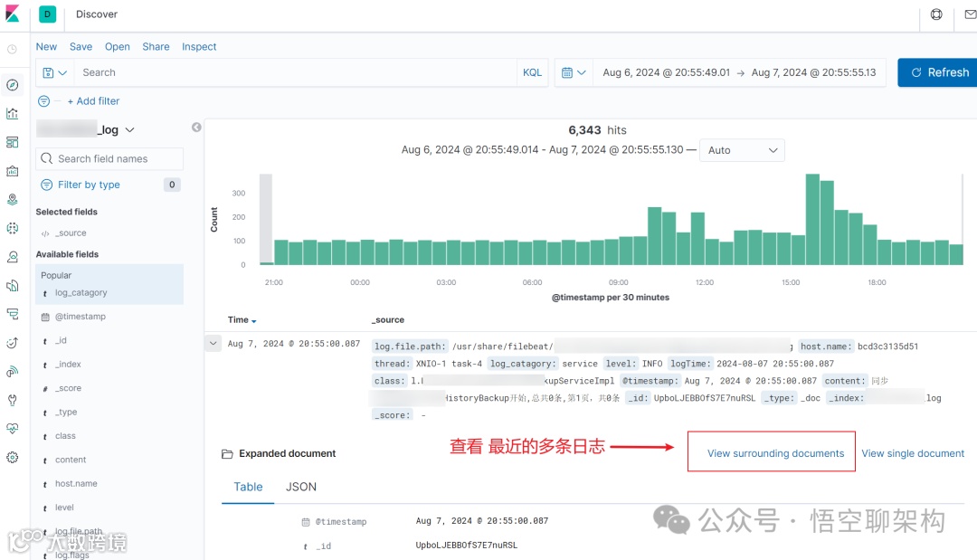
Task: Click View surrounding documents link
Action: tap(776, 453)
